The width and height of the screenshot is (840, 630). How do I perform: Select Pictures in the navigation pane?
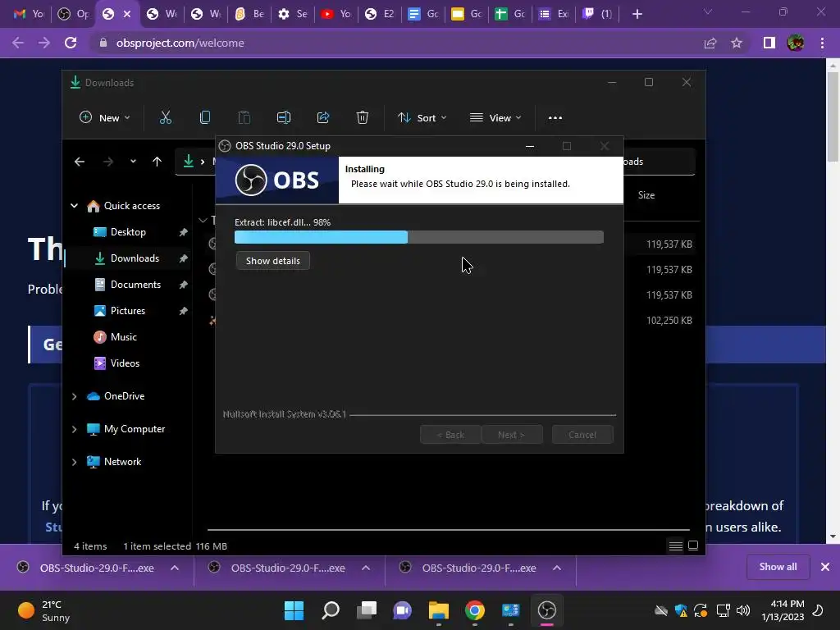128,311
